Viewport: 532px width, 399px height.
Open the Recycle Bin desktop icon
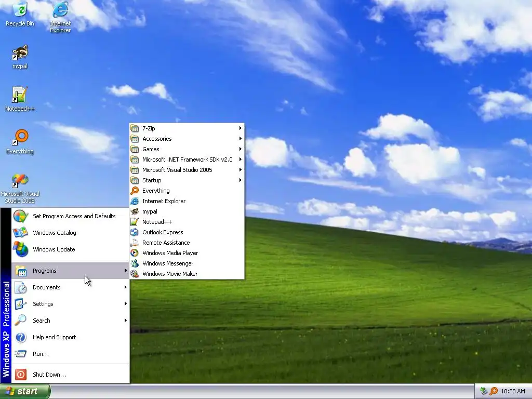tap(20, 14)
